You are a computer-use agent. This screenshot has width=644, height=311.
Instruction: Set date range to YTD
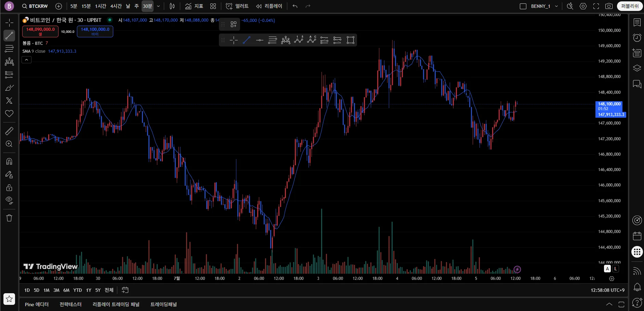tap(78, 290)
